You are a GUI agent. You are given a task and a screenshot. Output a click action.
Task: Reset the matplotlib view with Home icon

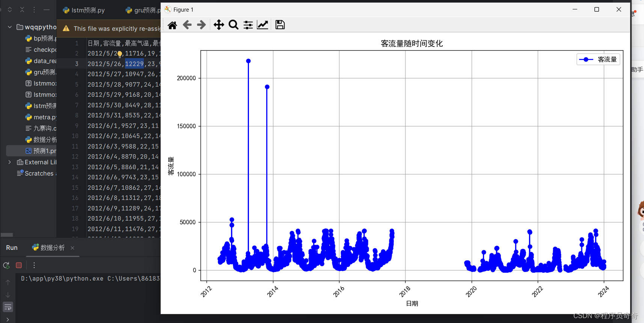[x=172, y=25]
